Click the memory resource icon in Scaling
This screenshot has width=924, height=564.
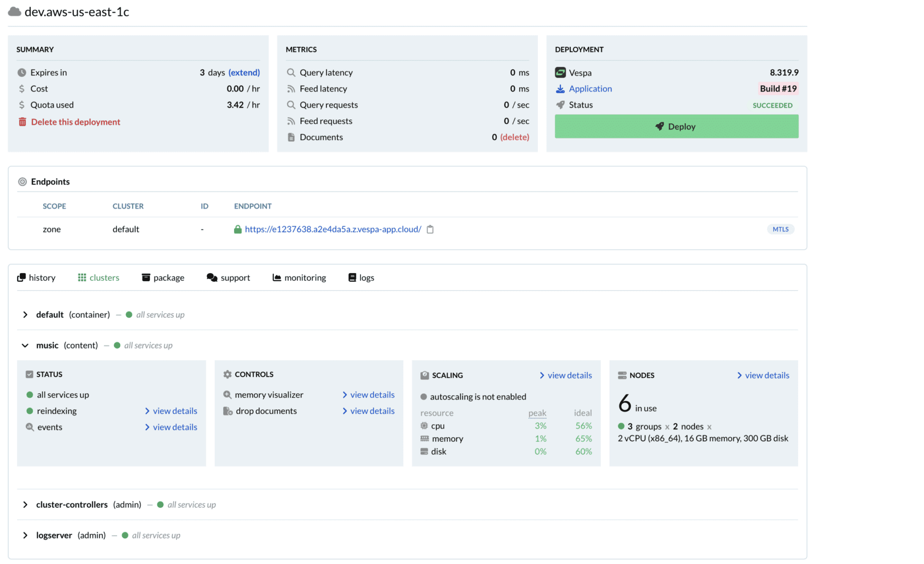[425, 439]
